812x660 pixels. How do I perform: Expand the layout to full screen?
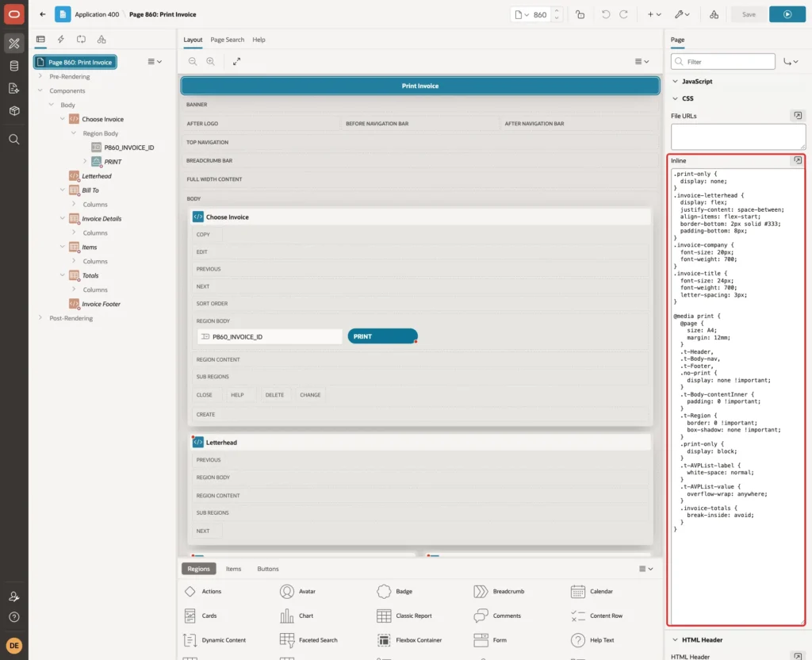236,62
